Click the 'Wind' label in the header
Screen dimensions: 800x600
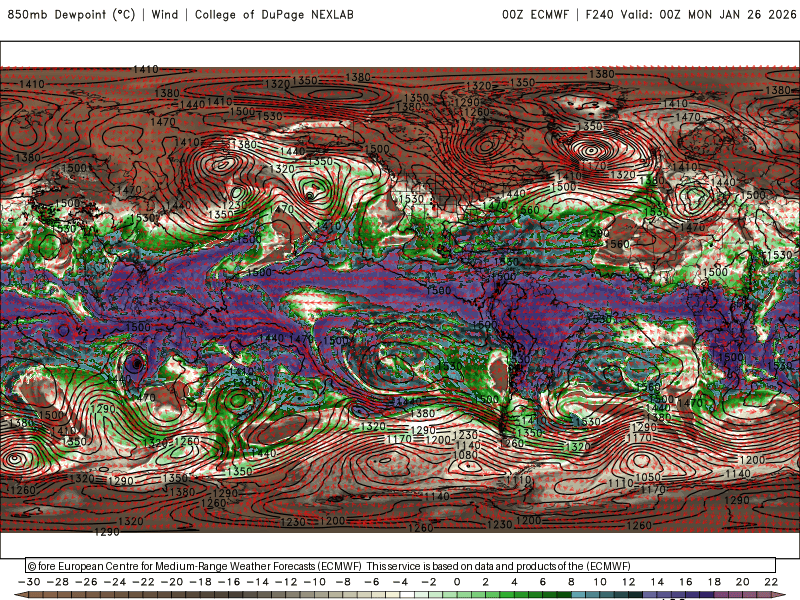tap(165, 14)
